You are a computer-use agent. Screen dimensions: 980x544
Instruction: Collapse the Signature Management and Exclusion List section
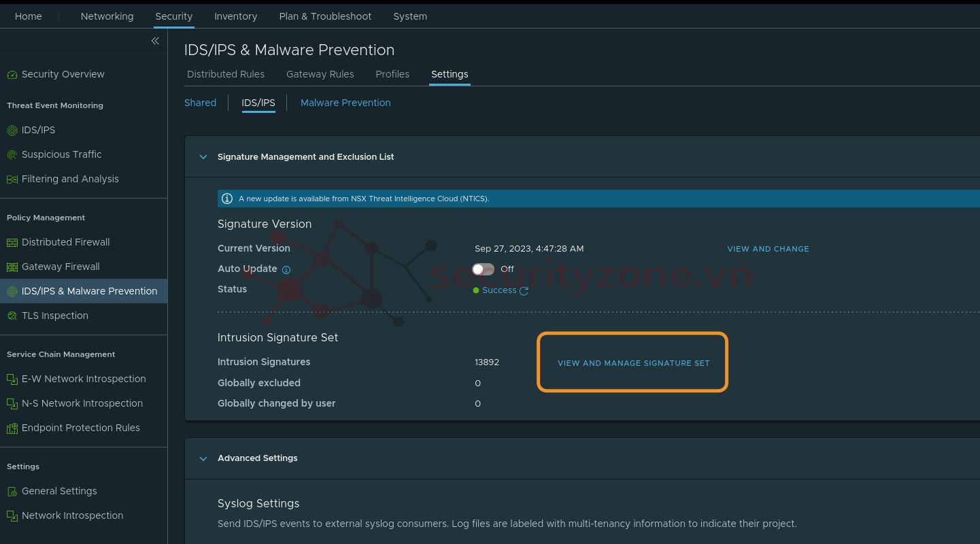[x=203, y=157]
